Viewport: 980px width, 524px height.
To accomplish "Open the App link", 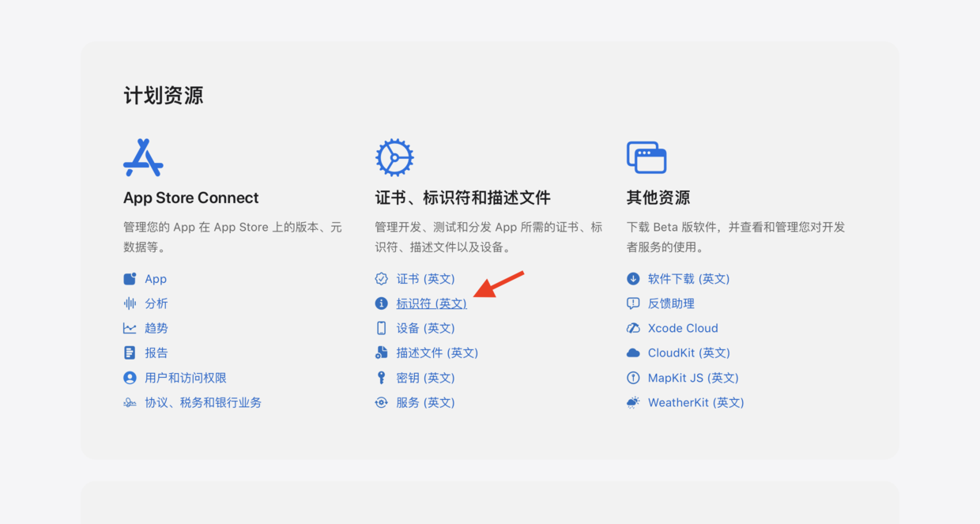I will coord(156,279).
